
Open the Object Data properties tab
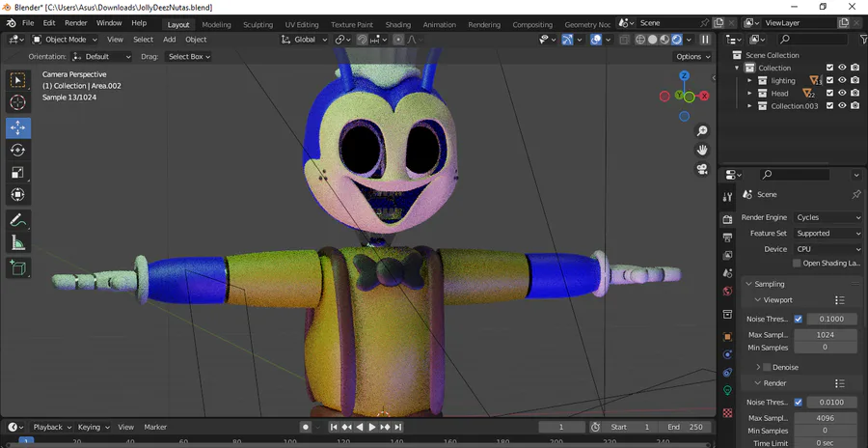728,390
